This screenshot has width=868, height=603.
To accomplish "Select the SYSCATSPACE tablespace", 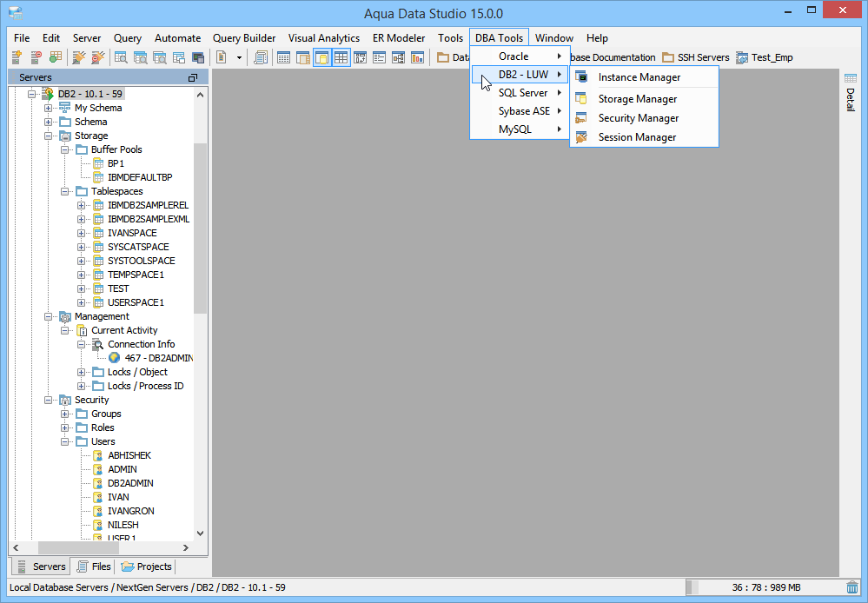I will (138, 247).
